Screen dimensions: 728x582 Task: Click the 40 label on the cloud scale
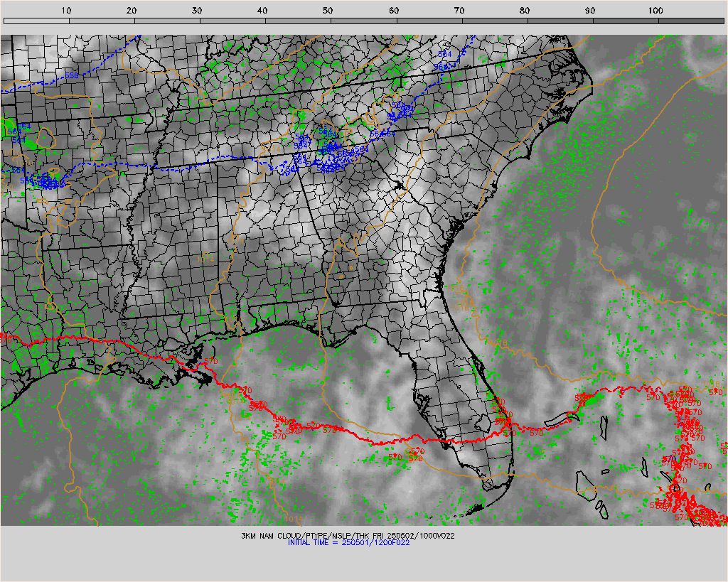click(x=263, y=10)
